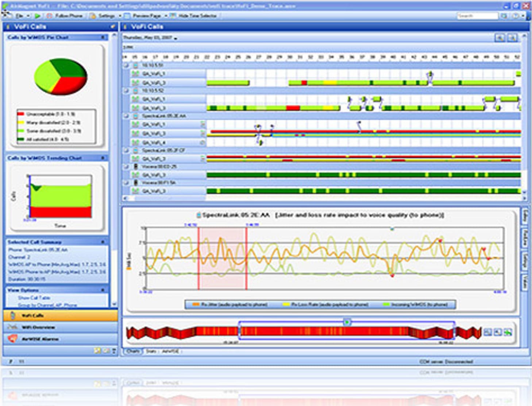The height and width of the screenshot is (406, 532).
Task: Click Incoming WiMOS green legend swatch
Action: point(386,304)
